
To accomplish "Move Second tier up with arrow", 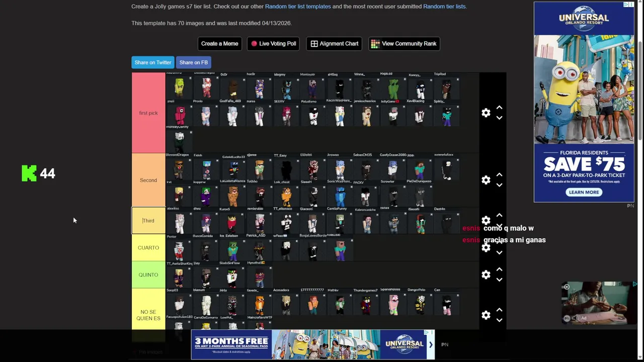I will coord(499,175).
